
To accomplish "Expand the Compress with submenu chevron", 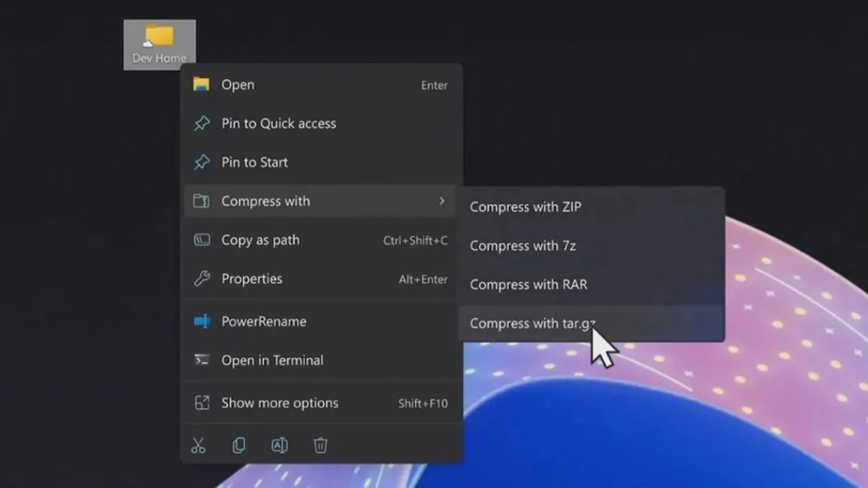I will [x=442, y=201].
